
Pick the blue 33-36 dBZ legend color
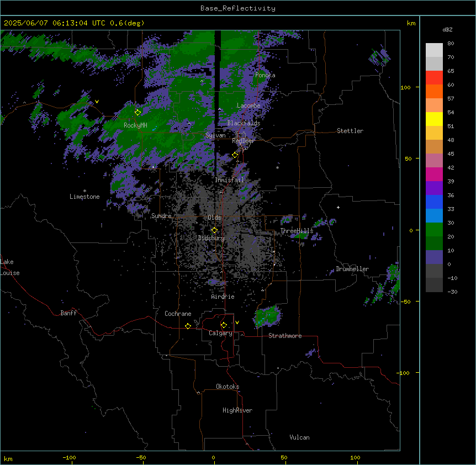[434, 202]
